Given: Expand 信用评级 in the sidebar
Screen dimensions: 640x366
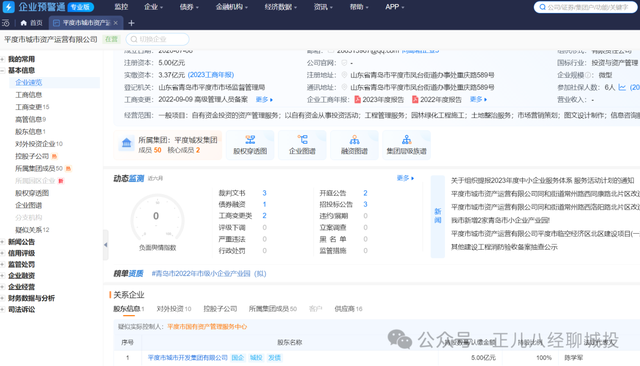Looking at the screenshot, I should [2, 253].
